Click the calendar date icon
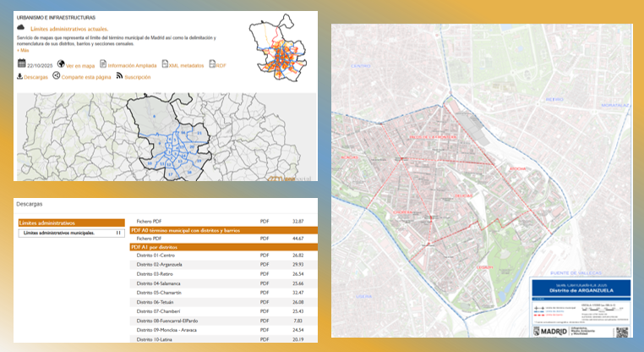 tap(21, 63)
